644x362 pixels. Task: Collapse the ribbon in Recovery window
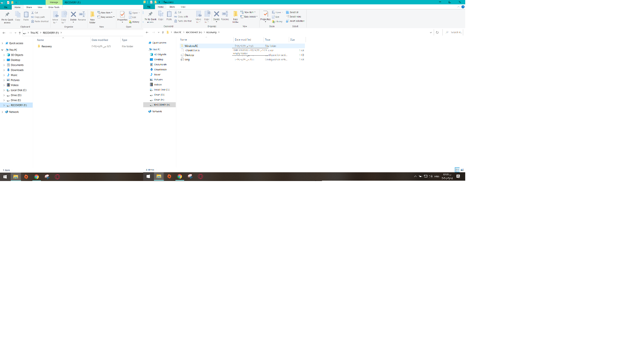(x=459, y=7)
